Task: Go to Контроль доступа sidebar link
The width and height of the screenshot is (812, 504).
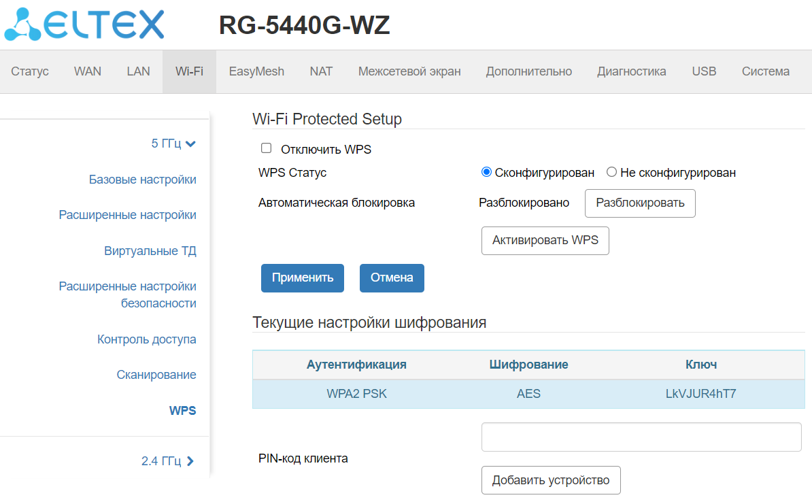Action: [146, 339]
